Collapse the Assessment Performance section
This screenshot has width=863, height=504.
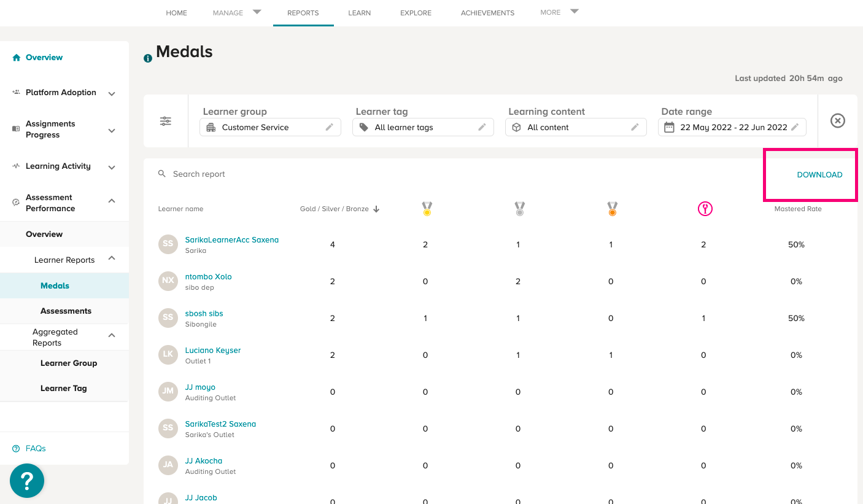pos(112,201)
